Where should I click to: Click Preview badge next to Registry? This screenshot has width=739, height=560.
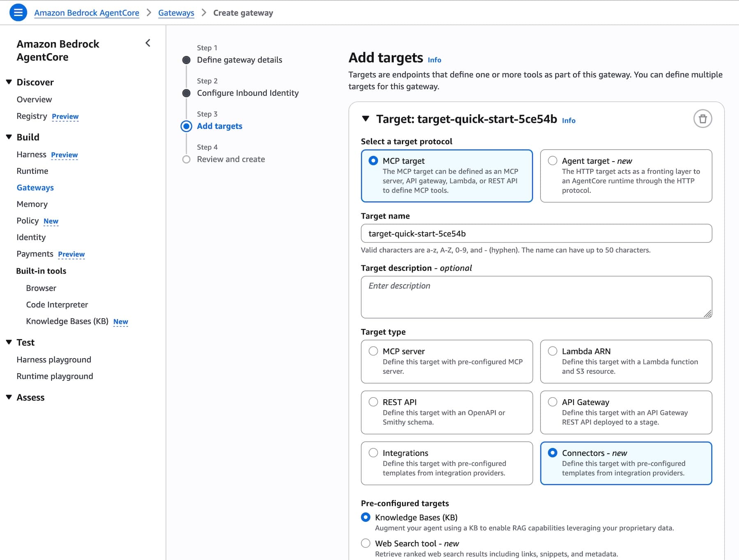click(x=65, y=117)
